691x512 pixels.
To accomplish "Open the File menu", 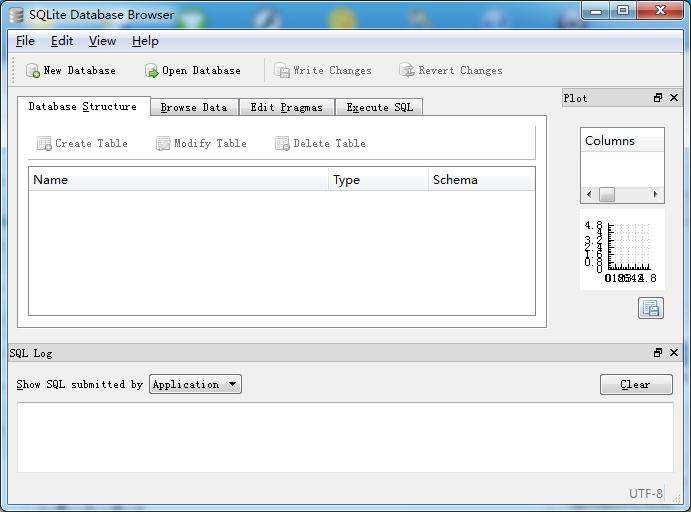I will 25,41.
